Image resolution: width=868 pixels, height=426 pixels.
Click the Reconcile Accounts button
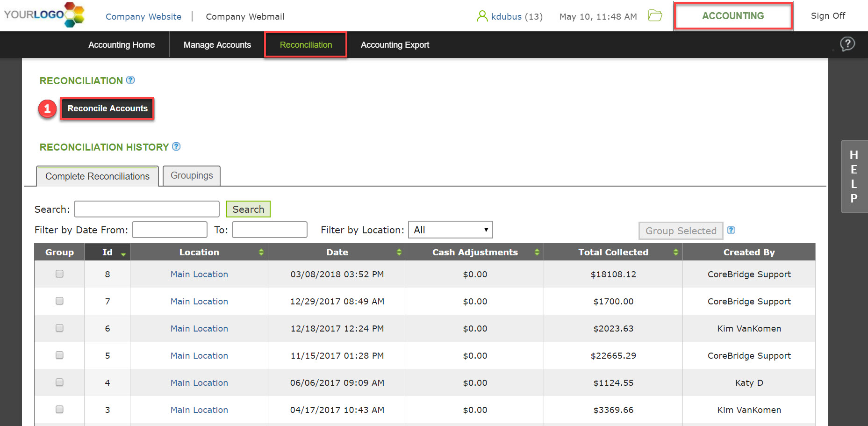[x=108, y=108]
